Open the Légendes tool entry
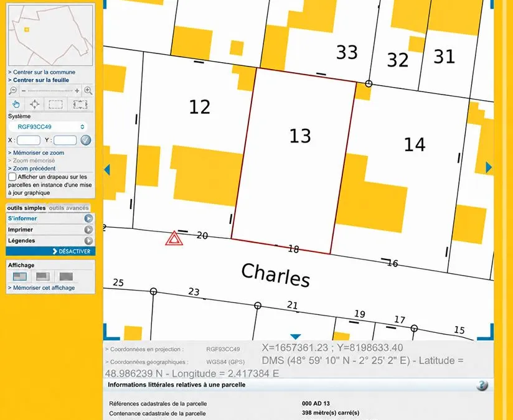 [x=50, y=241]
